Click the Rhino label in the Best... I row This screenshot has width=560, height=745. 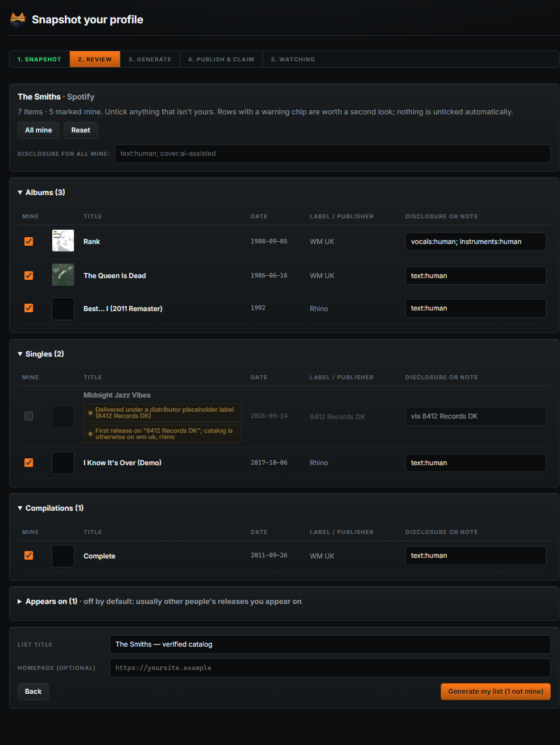[319, 309]
